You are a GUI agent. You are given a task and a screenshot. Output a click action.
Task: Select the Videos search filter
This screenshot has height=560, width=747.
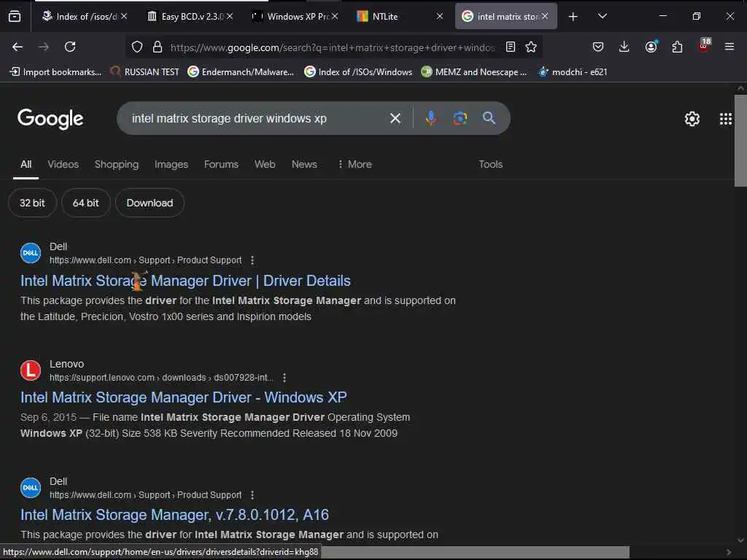[x=63, y=164]
